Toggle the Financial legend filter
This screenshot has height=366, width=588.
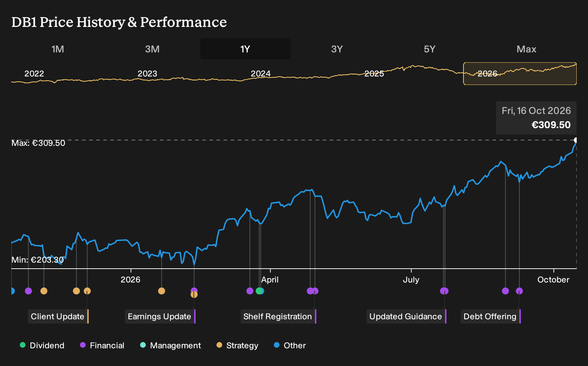pyautogui.click(x=102, y=345)
